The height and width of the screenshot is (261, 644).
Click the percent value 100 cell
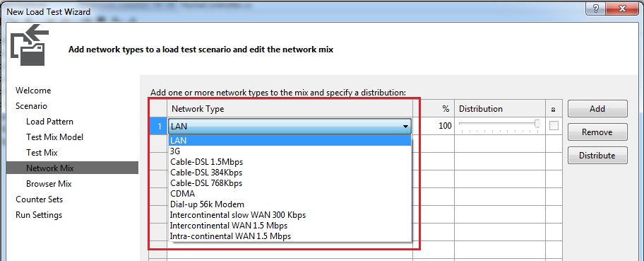(x=434, y=126)
